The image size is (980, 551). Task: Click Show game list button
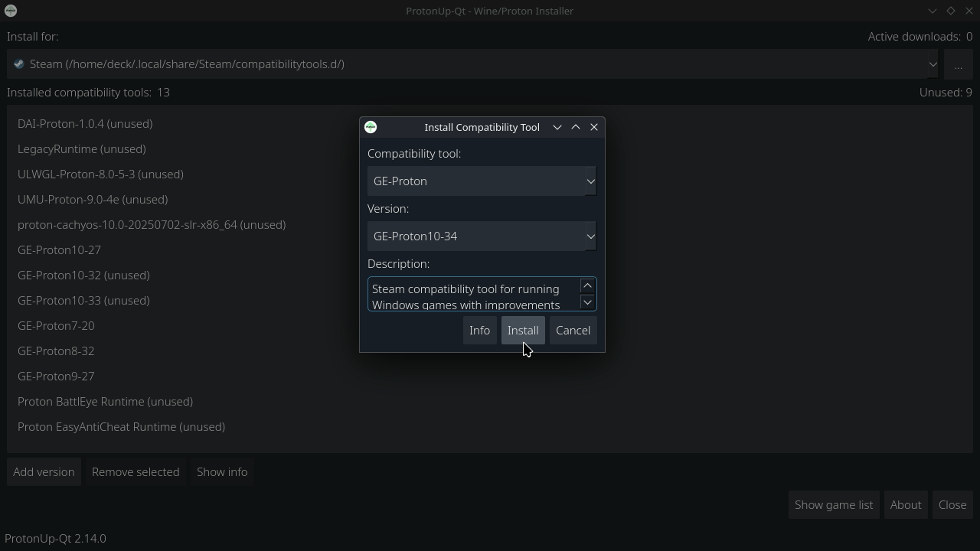[x=833, y=505]
